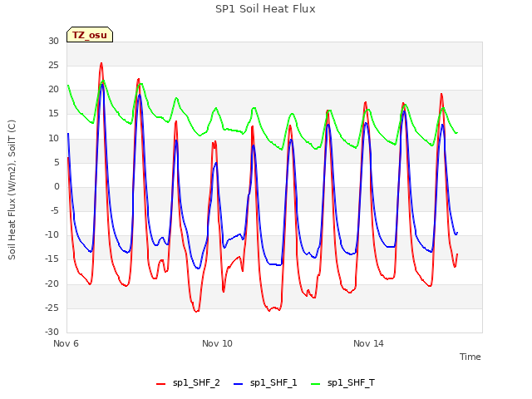Toggle the sp1_SHF_1 legend entry
532x399 pixels.
pyautogui.click(x=265, y=383)
